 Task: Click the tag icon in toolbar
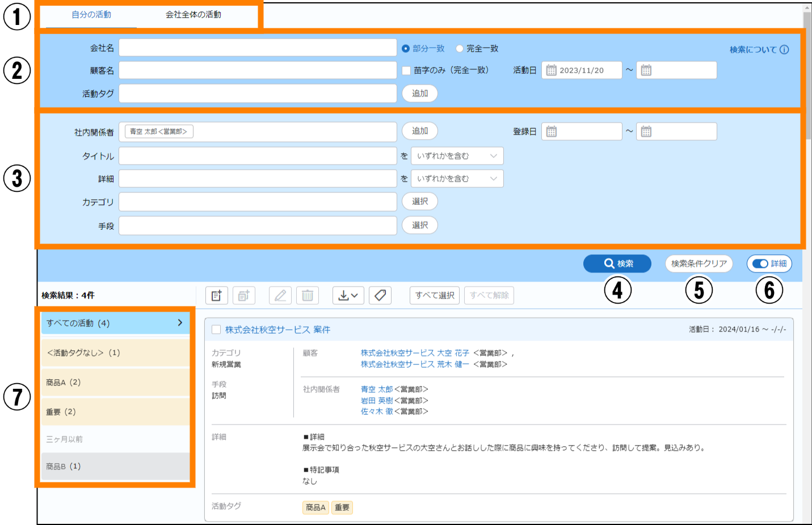click(380, 295)
